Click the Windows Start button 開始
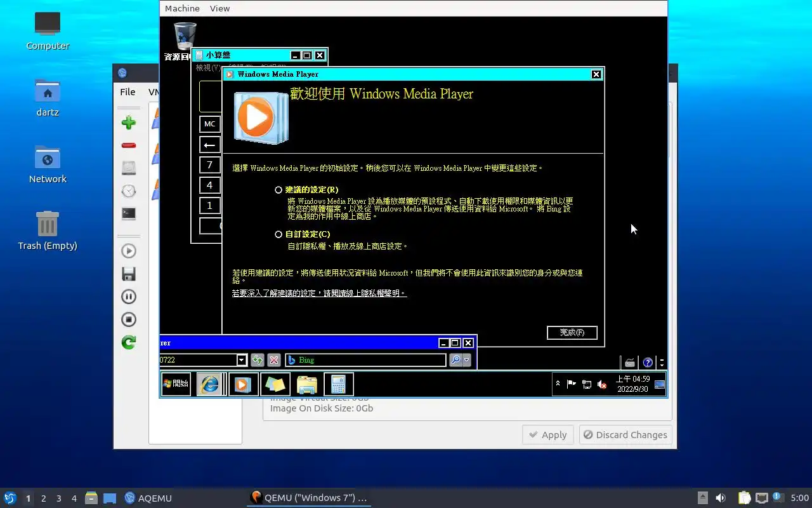Image resolution: width=812 pixels, height=508 pixels. (176, 384)
